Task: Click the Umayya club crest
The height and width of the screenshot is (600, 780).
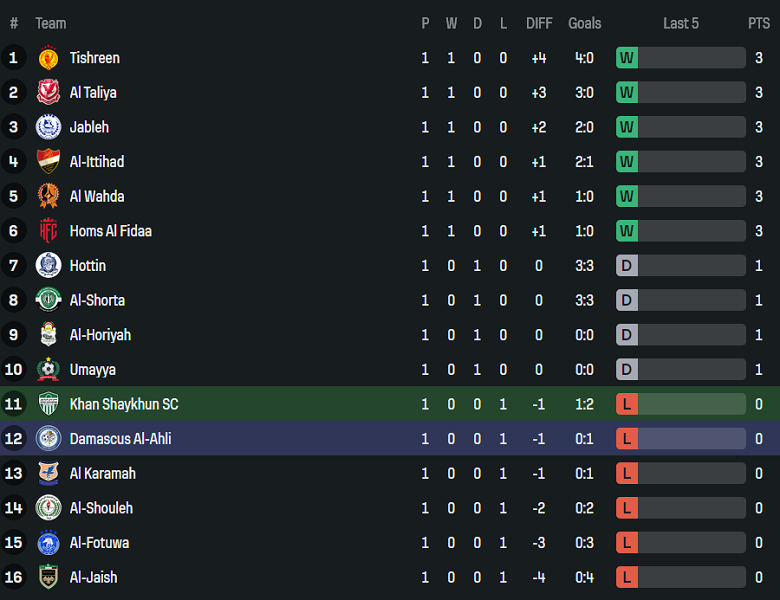Action: click(48, 369)
